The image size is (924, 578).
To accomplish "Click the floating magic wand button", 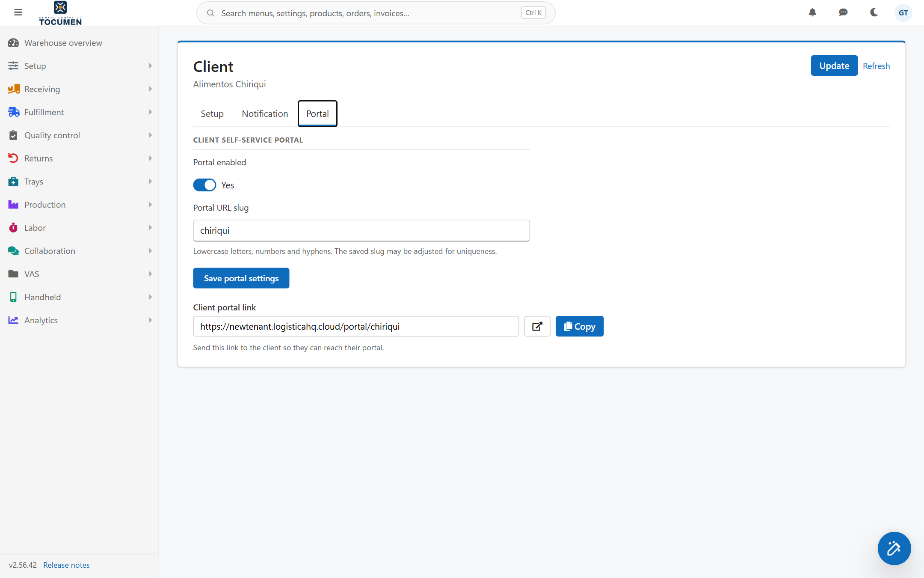I will pos(894,548).
